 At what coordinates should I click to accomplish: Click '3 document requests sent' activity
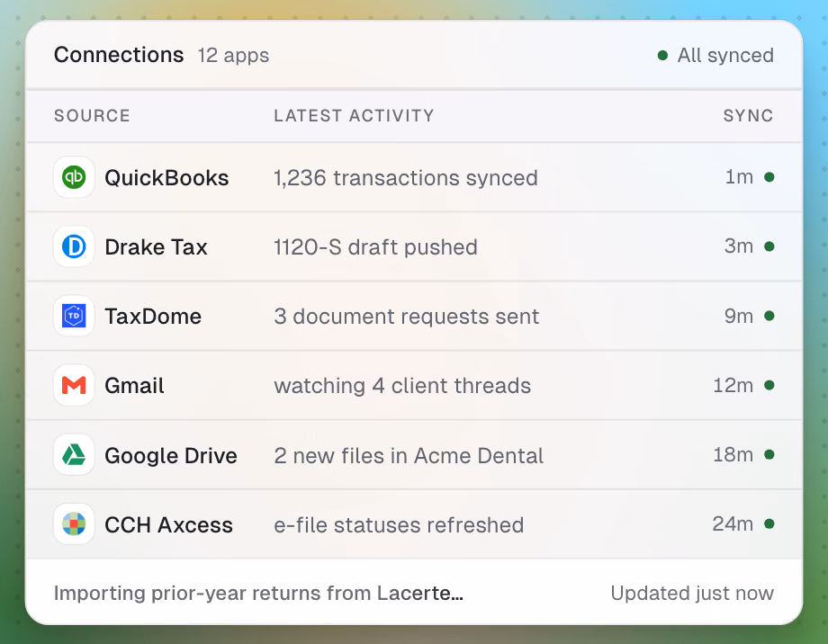pyautogui.click(x=407, y=317)
